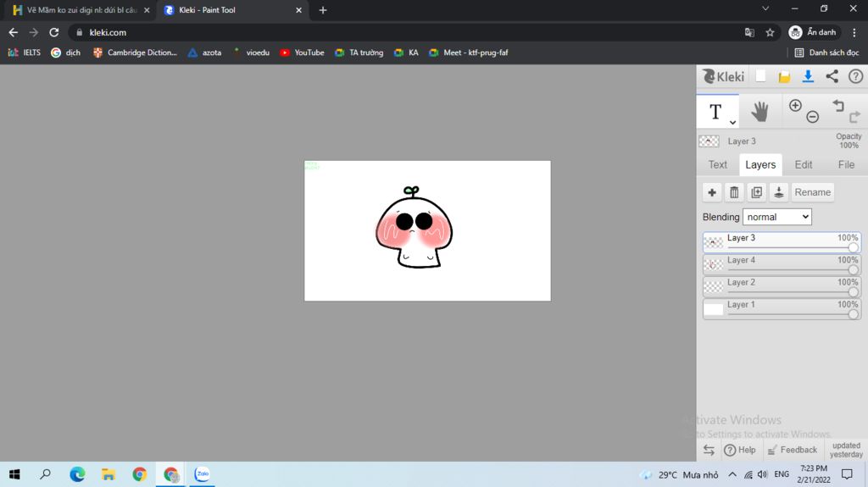Select Layer 3 in layer list

[782, 242]
